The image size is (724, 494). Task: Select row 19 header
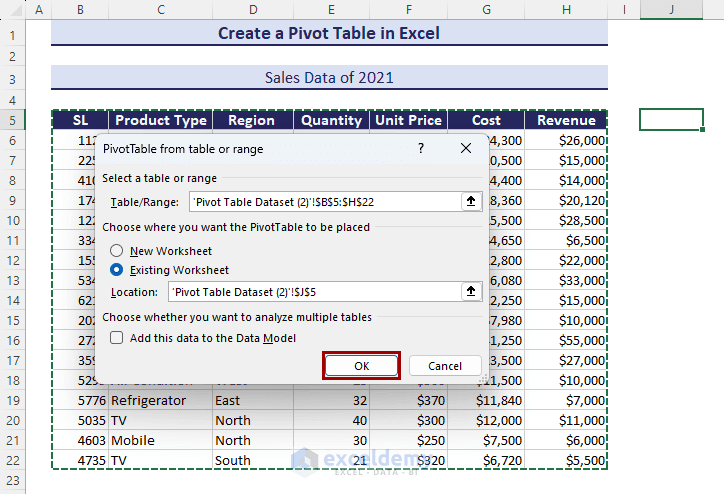coord(12,400)
